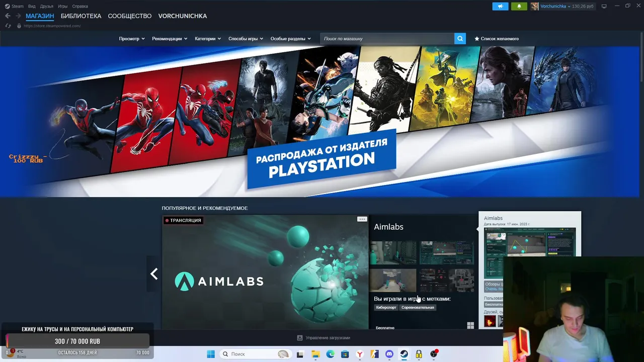Open the Windows Start menu
The height and width of the screenshot is (362, 644).
click(211, 354)
